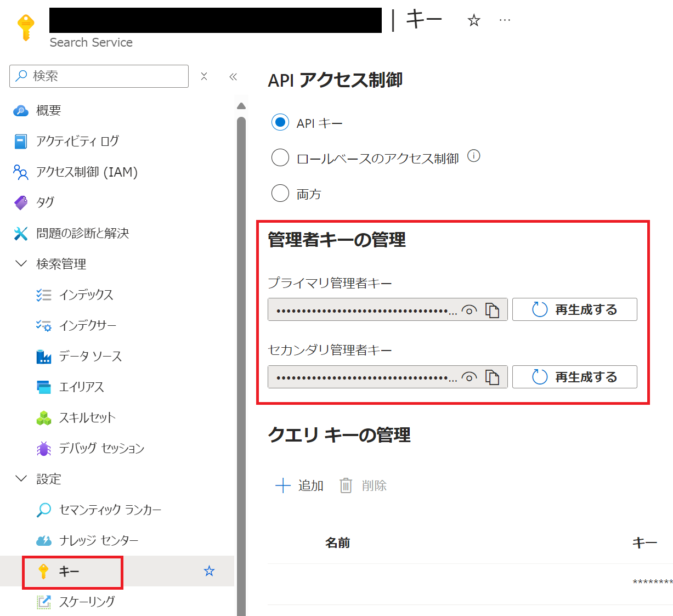Open セマンティック ランカー settings
The width and height of the screenshot is (673, 616).
pos(110,510)
